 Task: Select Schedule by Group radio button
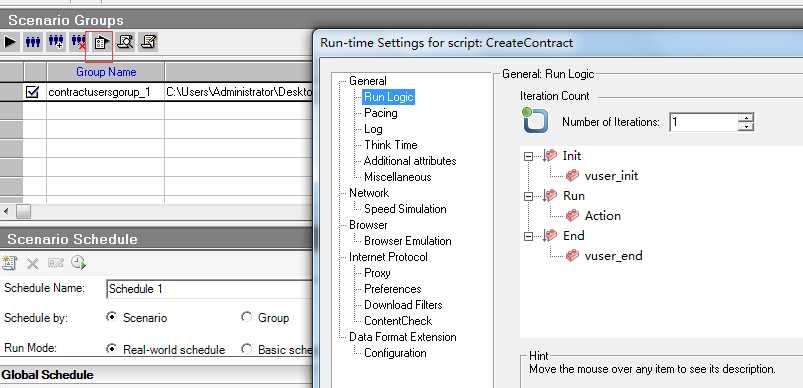tap(246, 317)
